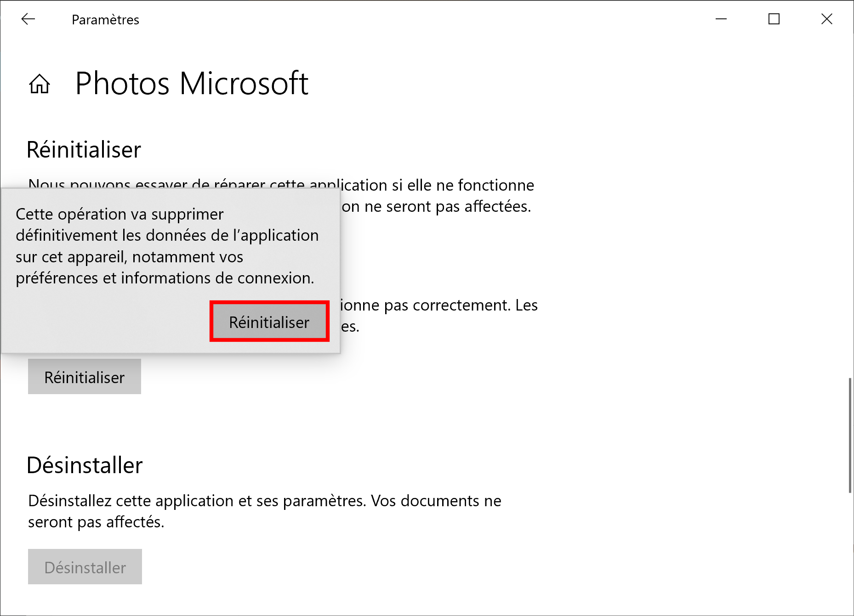The height and width of the screenshot is (616, 854).
Task: Click the "Désinstaller" section heading
Action: point(85,465)
